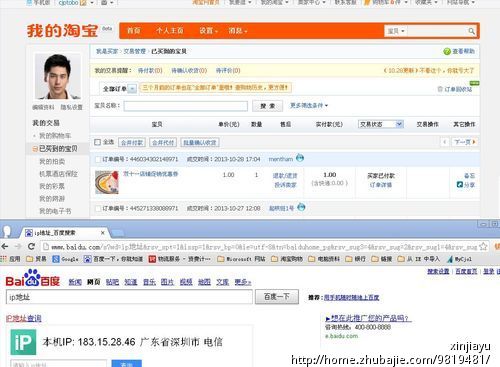Click the mail envelope icon in Taobao top bar
The height and width of the screenshot is (367, 500).
[104, 2]
